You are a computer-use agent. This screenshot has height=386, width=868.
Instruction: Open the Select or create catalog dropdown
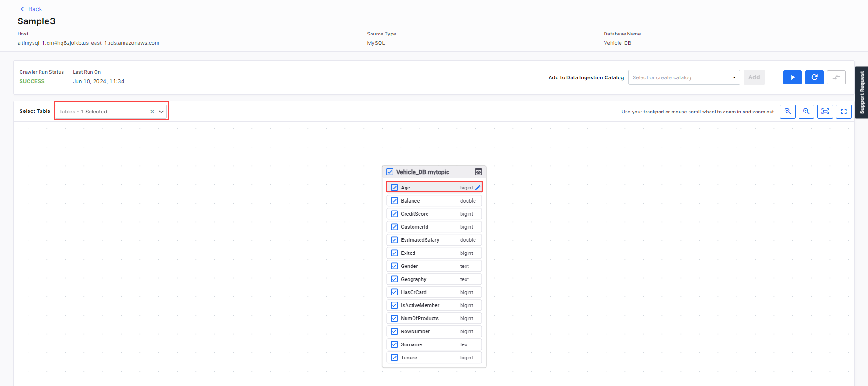click(x=684, y=77)
